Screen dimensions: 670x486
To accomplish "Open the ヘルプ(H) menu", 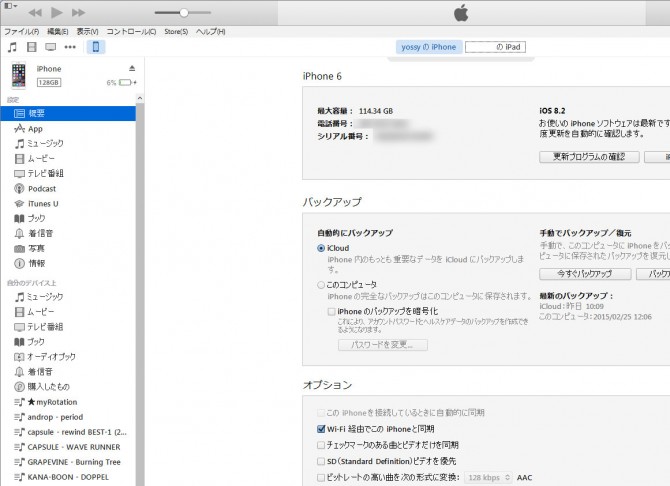I will pos(210,32).
